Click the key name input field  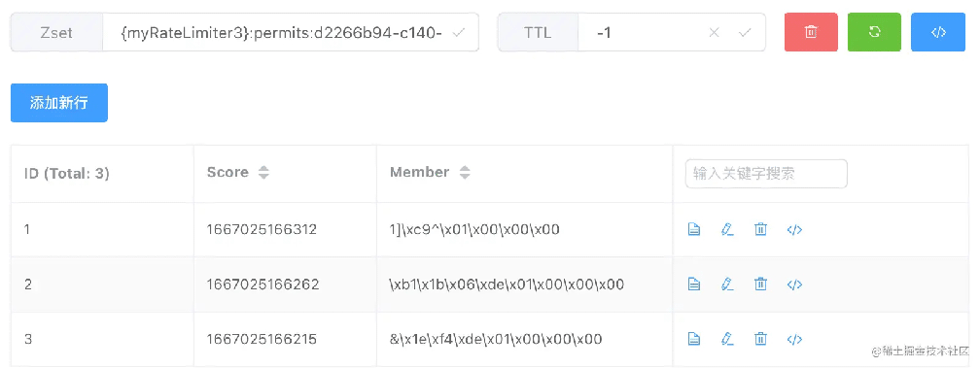pyautogui.click(x=283, y=32)
